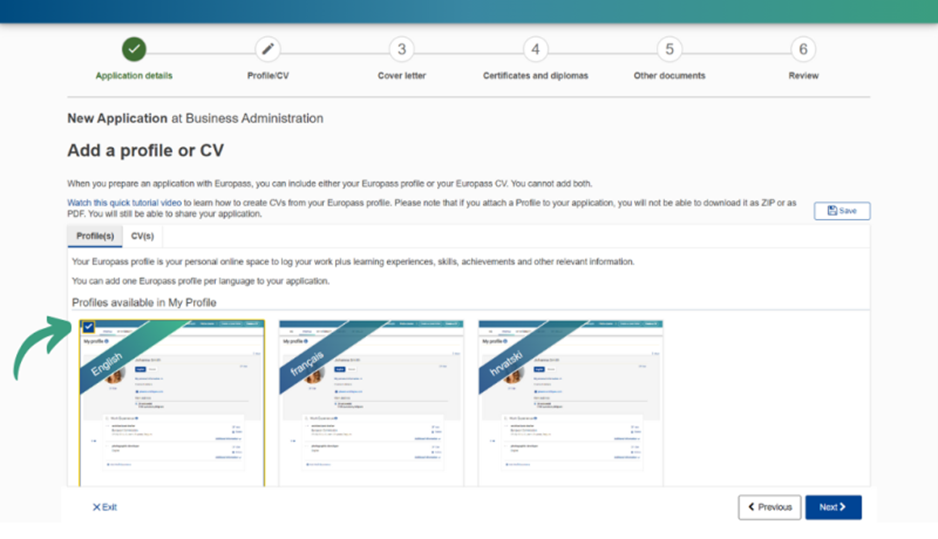The image size is (938, 539).
Task: Click the Profile/CV pencil step icon
Action: pyautogui.click(x=268, y=49)
